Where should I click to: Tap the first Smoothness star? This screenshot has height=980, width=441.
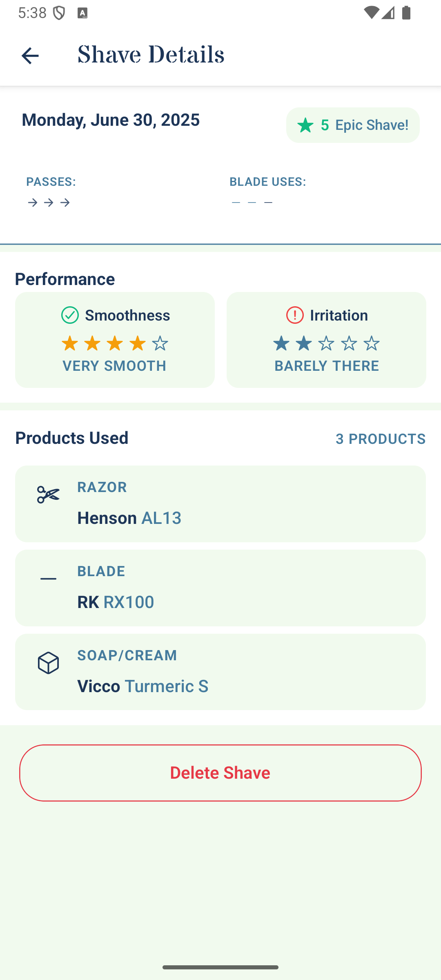[x=70, y=343]
